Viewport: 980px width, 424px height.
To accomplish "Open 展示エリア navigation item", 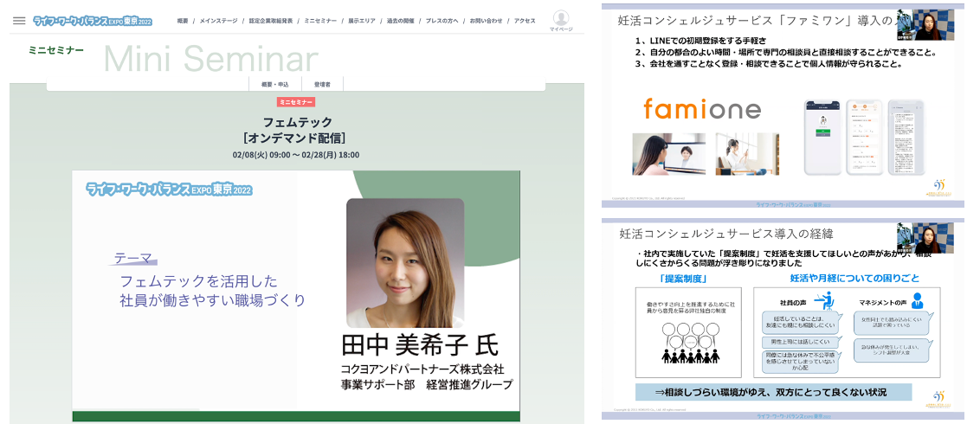I will pyautogui.click(x=362, y=21).
